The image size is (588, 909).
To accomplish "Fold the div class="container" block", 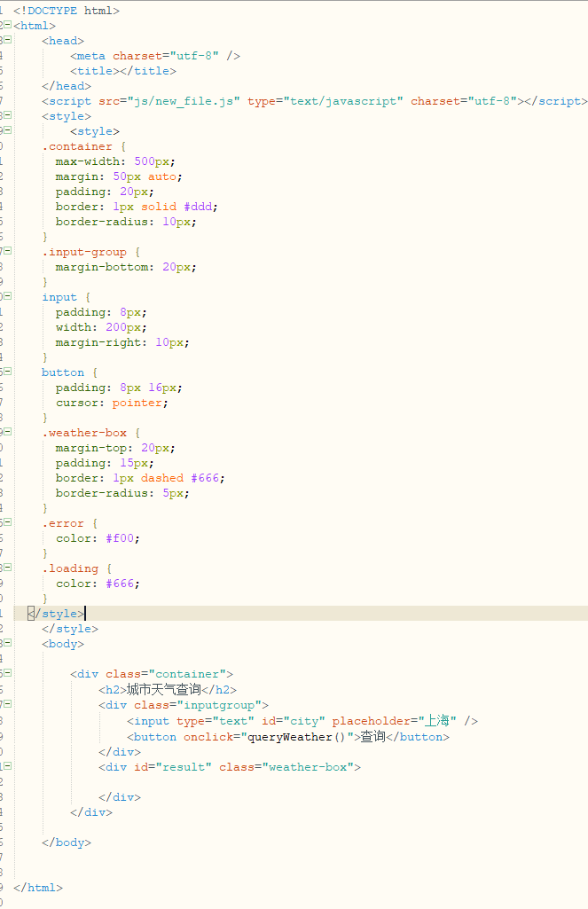I will [x=7, y=673].
